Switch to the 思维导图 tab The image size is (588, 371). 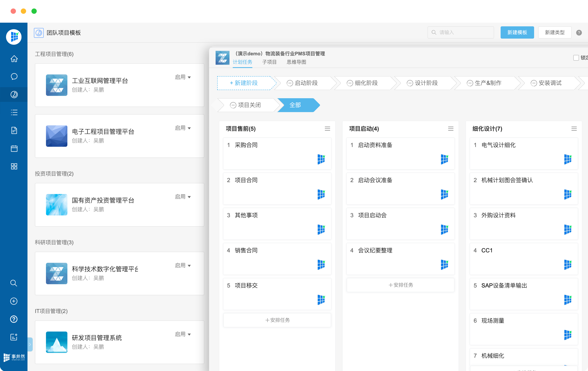(x=296, y=62)
